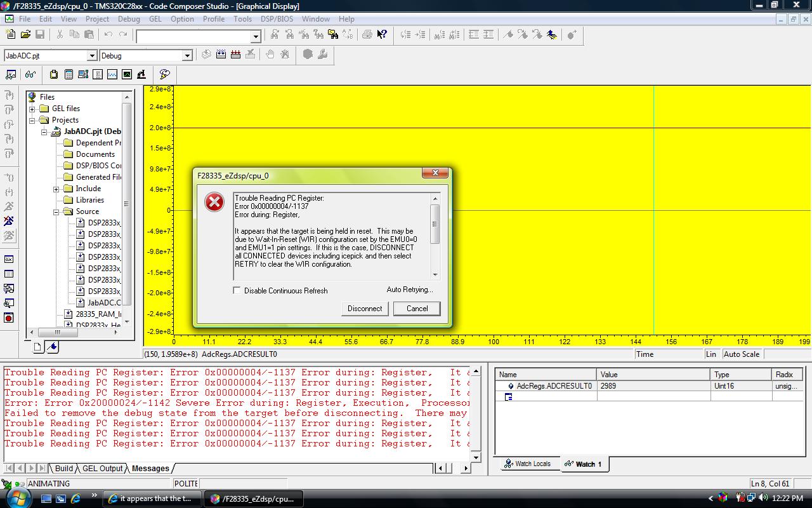The height and width of the screenshot is (508, 812).
Task: Create a new source file
Action: [10, 35]
